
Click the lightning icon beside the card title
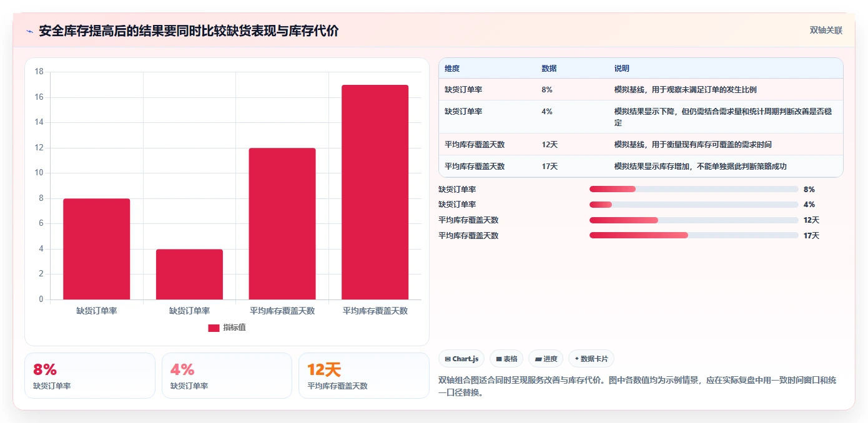tap(29, 31)
